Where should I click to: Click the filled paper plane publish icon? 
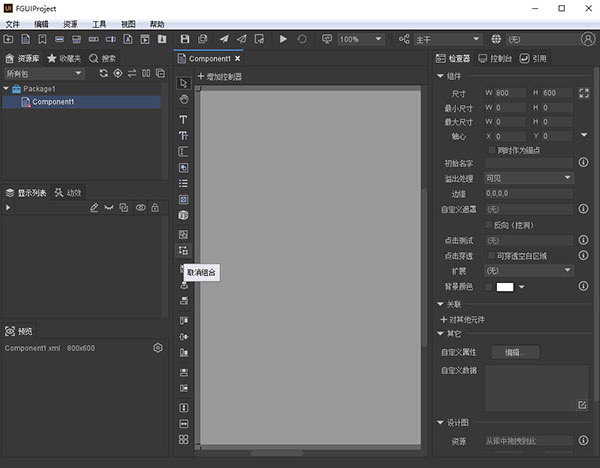(x=224, y=39)
